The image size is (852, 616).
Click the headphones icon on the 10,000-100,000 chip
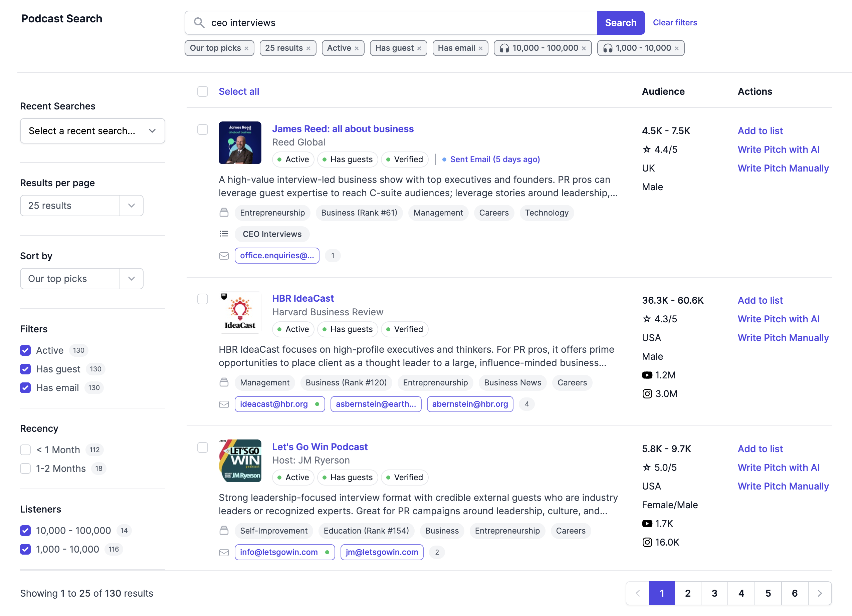[503, 48]
